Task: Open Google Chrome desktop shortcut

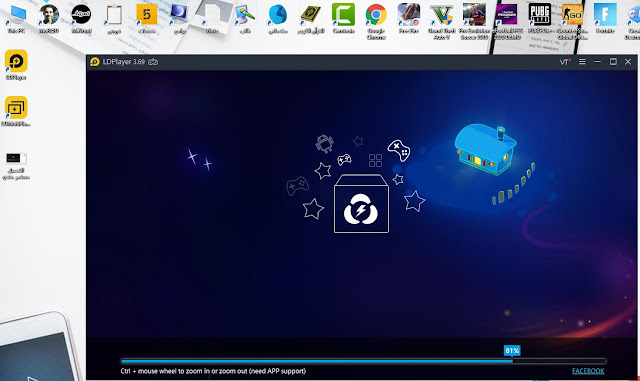Action: tap(376, 21)
